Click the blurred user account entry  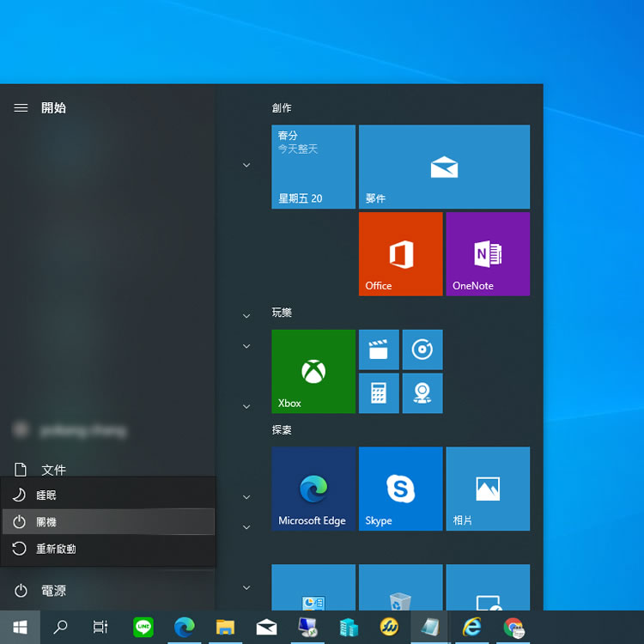(107, 430)
